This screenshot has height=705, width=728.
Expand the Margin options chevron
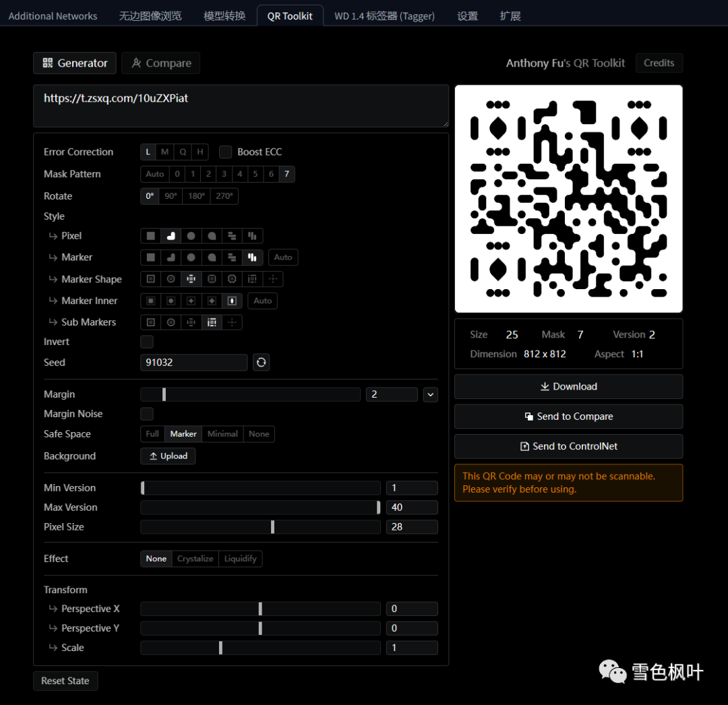point(430,394)
